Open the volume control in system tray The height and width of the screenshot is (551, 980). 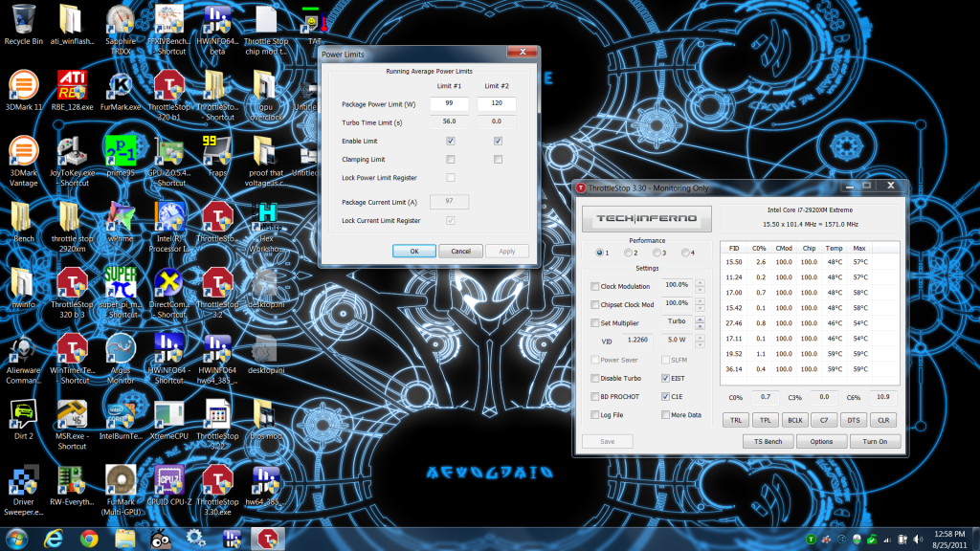tap(918, 540)
